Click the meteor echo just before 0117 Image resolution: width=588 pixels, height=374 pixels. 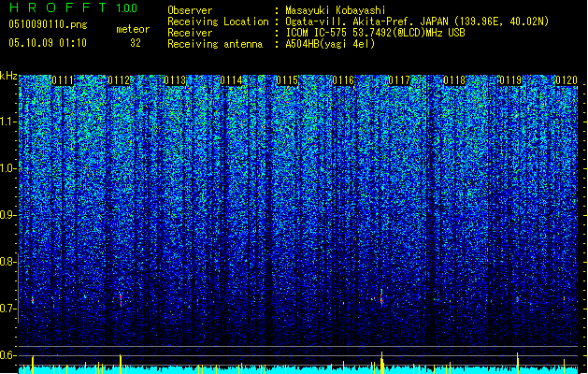381,297
